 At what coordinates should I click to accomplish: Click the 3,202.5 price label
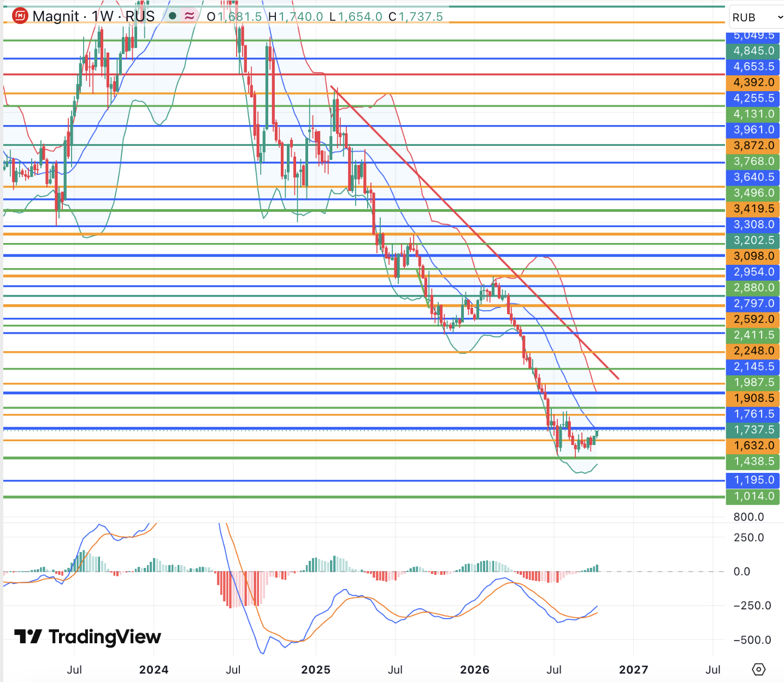[753, 241]
